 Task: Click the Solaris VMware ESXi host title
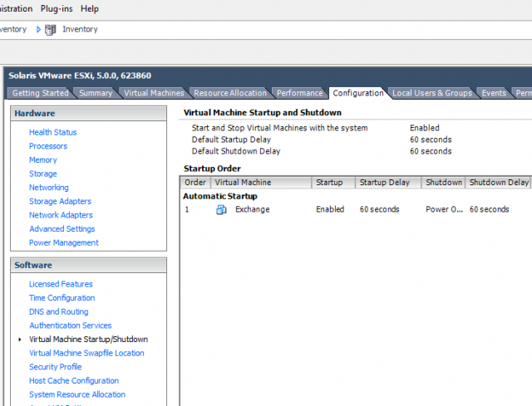[80, 76]
